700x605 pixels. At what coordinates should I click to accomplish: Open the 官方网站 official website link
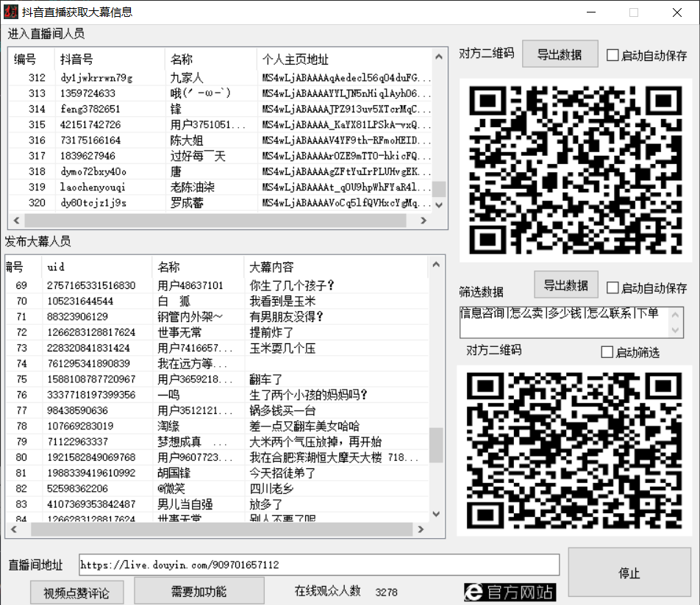tap(510, 592)
